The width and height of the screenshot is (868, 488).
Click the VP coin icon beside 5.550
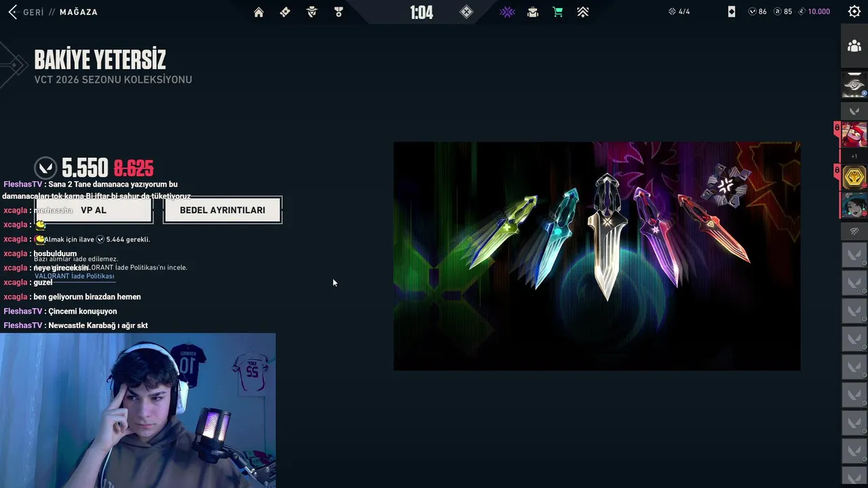pos(45,168)
